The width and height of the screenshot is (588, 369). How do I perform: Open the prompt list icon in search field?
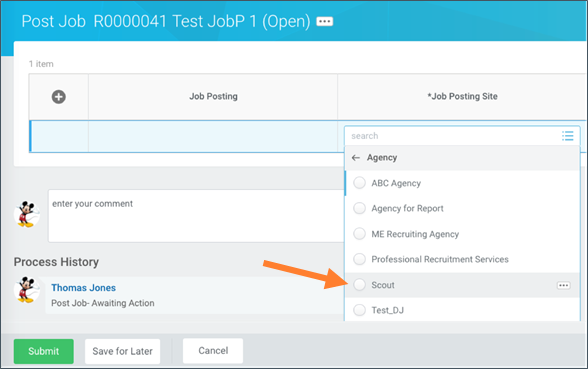(x=567, y=136)
